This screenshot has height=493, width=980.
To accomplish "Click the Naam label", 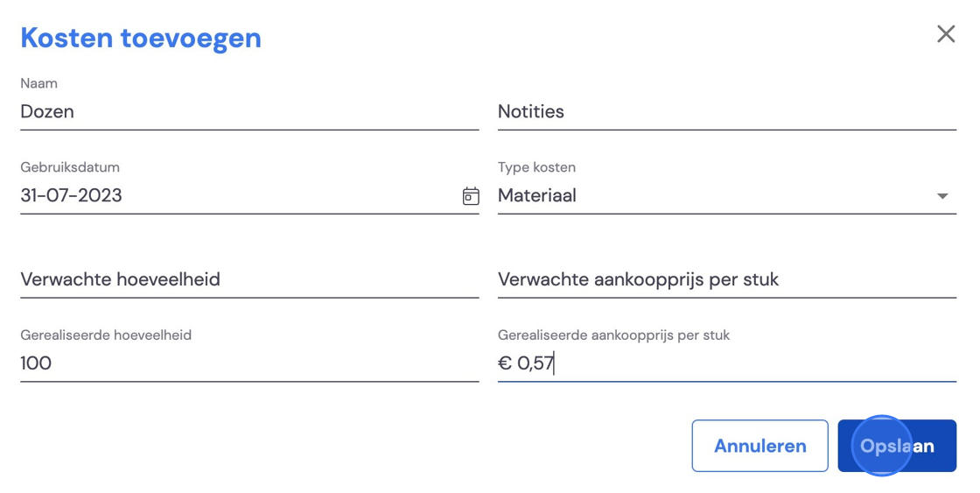I will 38,83.
